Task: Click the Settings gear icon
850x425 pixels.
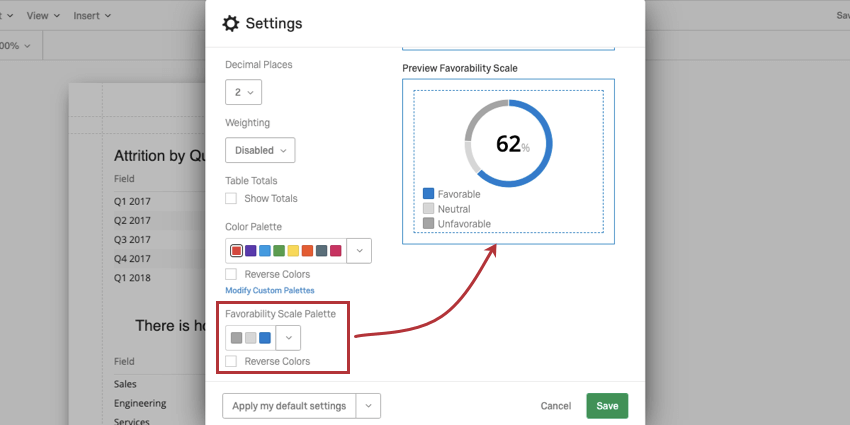Action: click(231, 23)
